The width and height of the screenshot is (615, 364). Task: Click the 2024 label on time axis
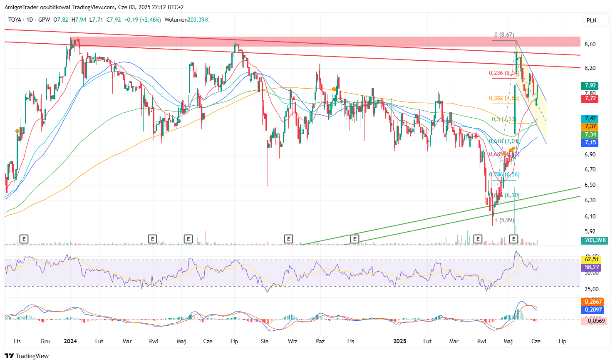[70, 341]
